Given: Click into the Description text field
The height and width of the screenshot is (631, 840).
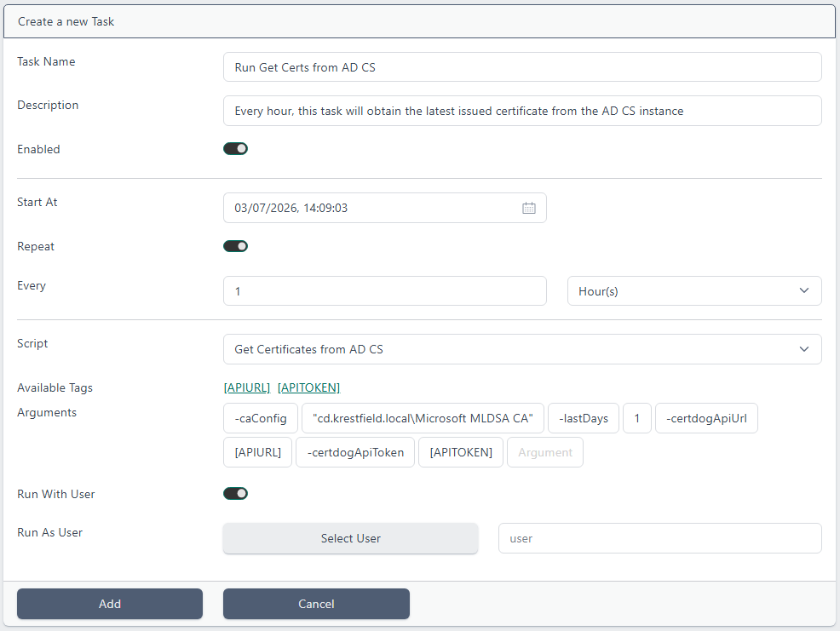Looking at the screenshot, I should (x=522, y=111).
